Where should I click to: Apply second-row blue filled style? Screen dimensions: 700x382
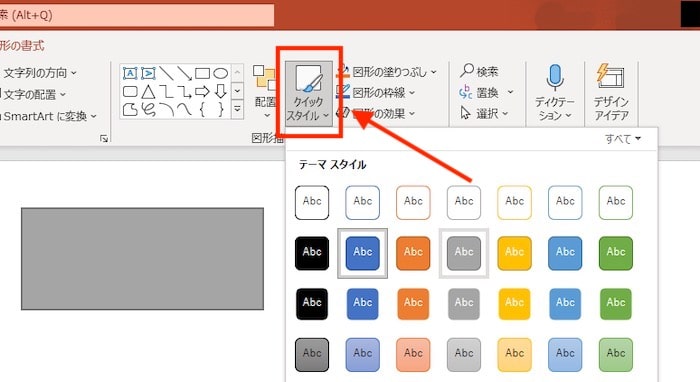tap(362, 253)
